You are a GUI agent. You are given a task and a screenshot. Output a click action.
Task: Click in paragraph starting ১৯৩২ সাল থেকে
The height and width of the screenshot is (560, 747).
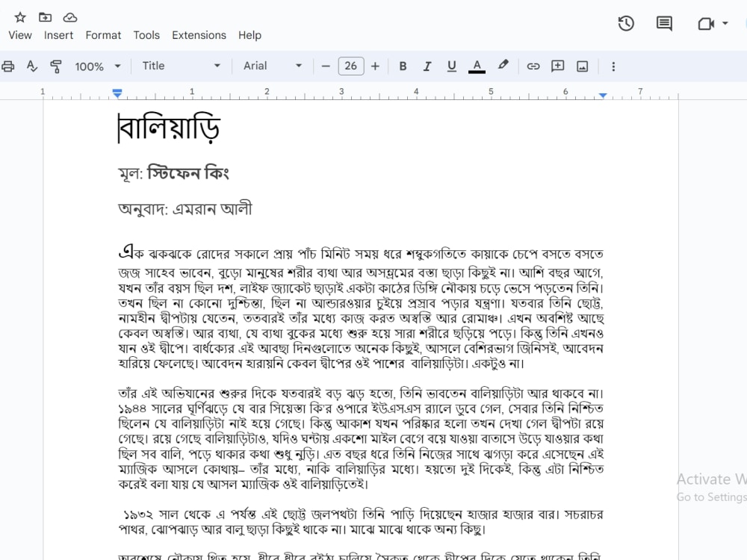(361, 522)
